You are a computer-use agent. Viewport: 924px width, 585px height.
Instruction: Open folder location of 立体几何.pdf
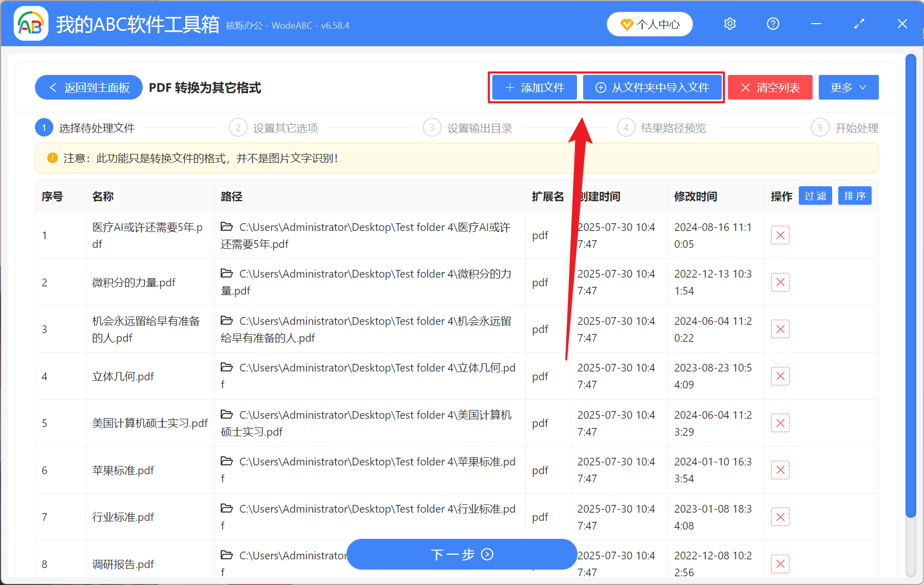pos(227,367)
